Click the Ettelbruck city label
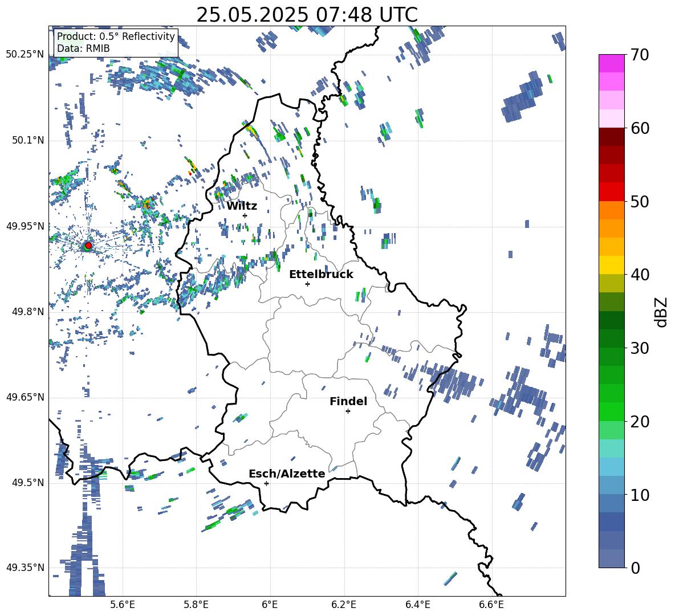This screenshot has width=675, height=616. click(x=321, y=275)
